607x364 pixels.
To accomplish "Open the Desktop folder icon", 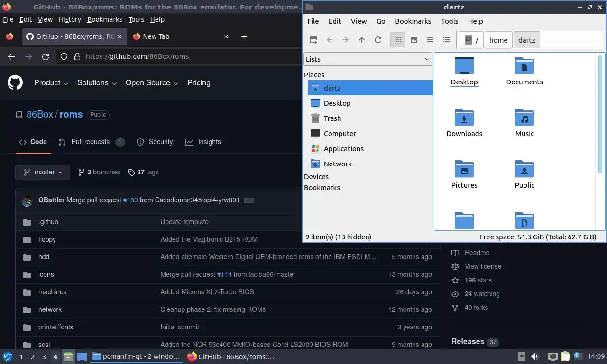I will (464, 71).
